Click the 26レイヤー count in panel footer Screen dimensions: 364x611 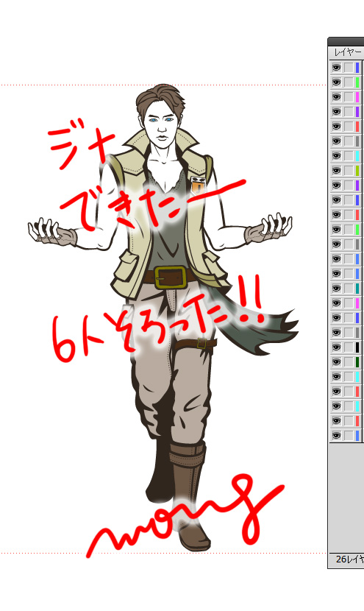coord(349,559)
